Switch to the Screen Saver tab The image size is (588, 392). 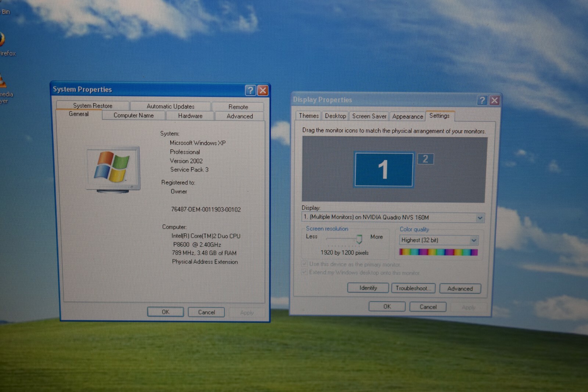click(369, 116)
